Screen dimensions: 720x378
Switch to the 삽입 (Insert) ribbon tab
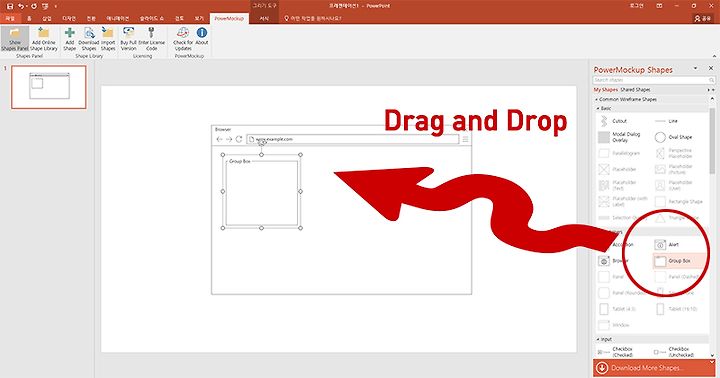pyautogui.click(x=47, y=18)
